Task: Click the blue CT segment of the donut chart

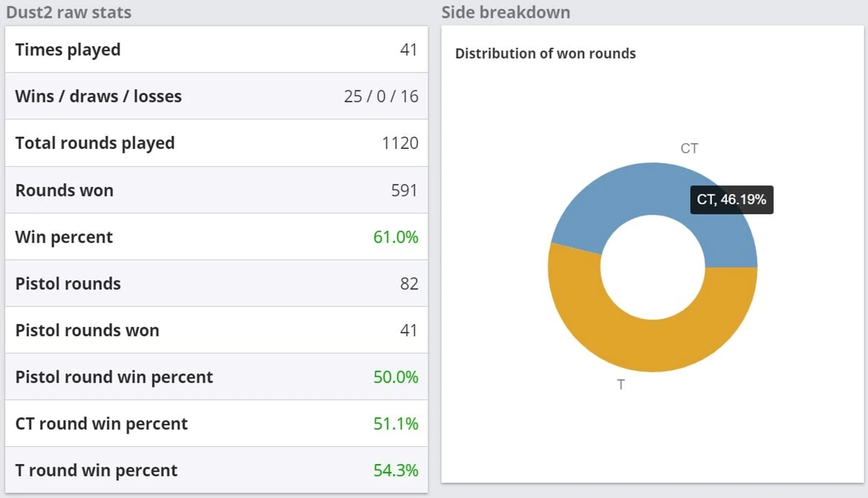Action: click(x=618, y=190)
